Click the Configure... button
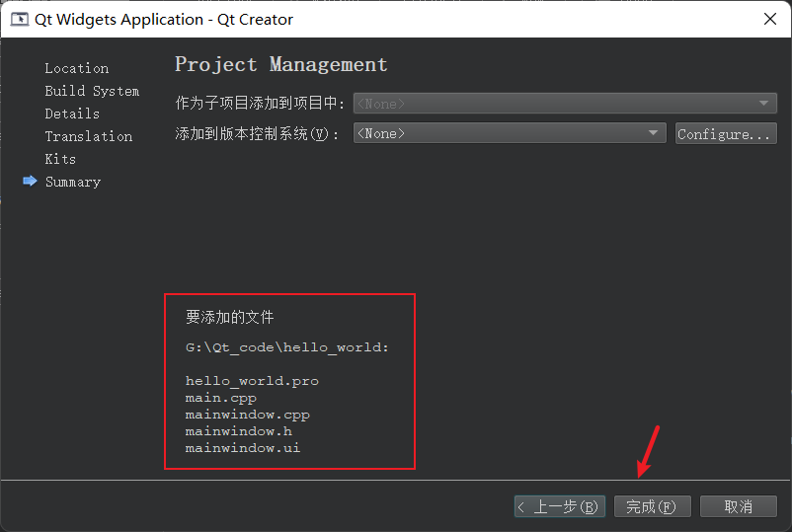The width and height of the screenshot is (792, 532). pos(726,134)
